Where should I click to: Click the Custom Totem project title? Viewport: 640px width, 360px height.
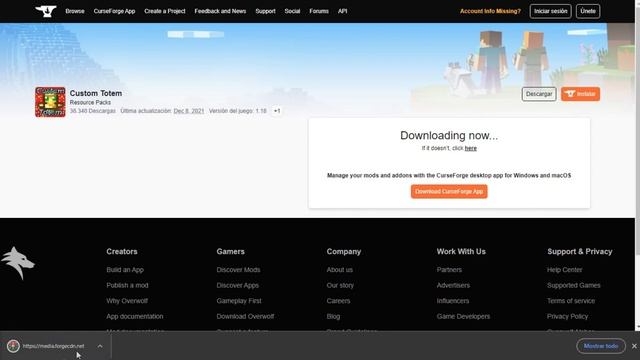pyautogui.click(x=96, y=93)
